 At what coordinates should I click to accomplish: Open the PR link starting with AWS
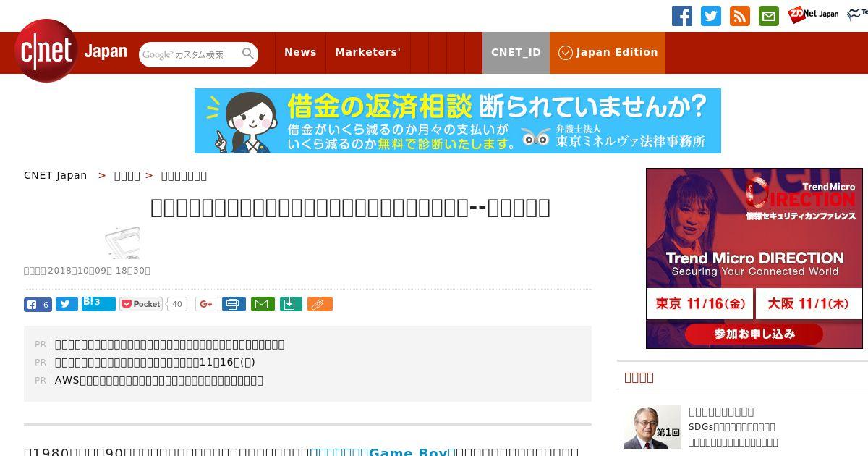[159, 380]
